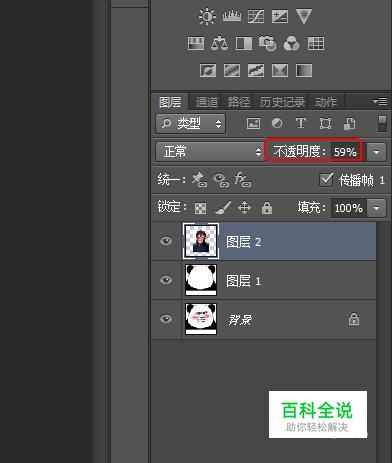Add a Threshold adjustment layer
The width and height of the screenshot is (392, 463).
(256, 71)
